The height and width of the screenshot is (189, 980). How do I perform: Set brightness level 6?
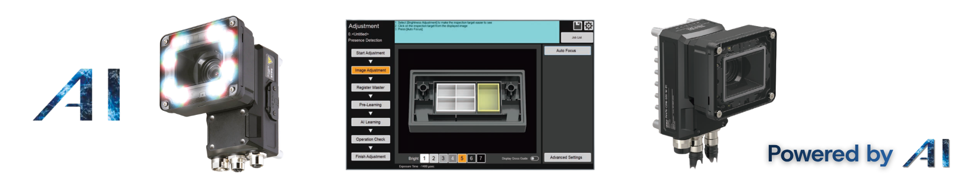click(471, 158)
